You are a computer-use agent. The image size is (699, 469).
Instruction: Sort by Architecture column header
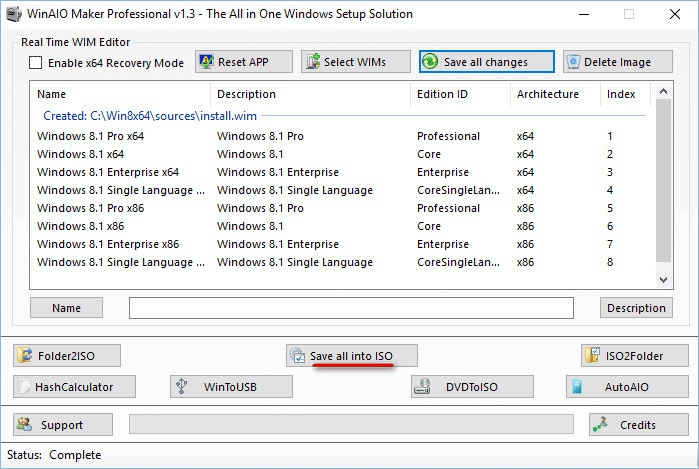(555, 94)
